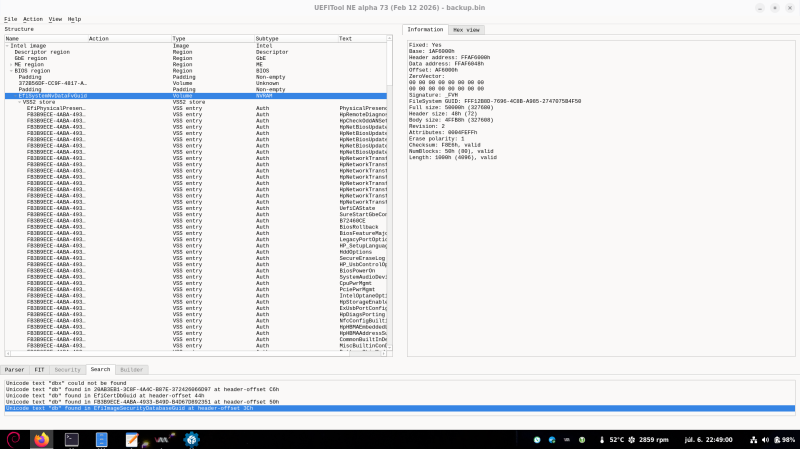Screen dimensions: 800x449
Task: Open the system monitor graph taskbar icon
Action: (163, 439)
